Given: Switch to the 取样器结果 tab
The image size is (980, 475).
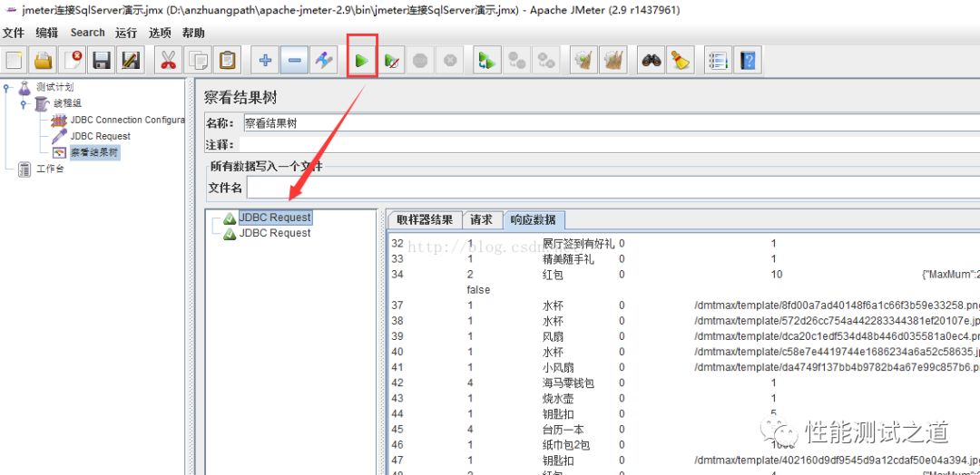Looking at the screenshot, I should (425, 219).
